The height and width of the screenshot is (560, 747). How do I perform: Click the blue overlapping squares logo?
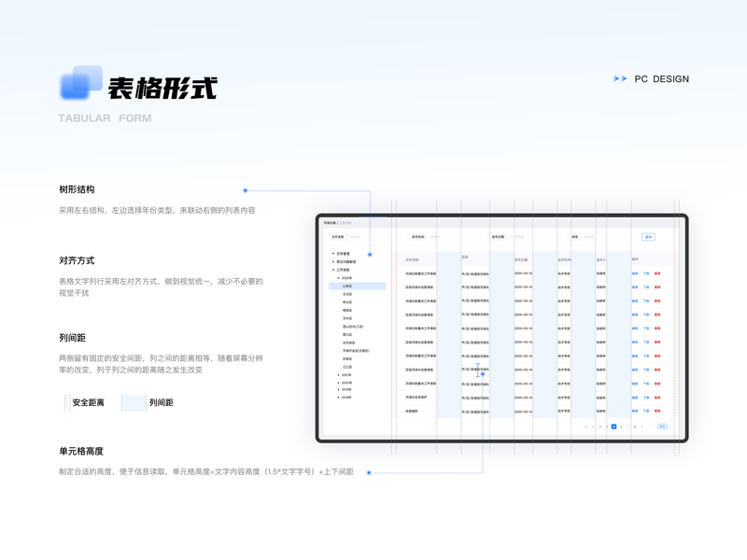pyautogui.click(x=81, y=82)
